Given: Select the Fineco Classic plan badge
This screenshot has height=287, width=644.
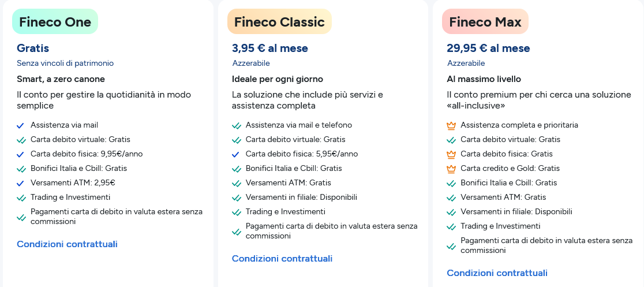Looking at the screenshot, I should 279,22.
